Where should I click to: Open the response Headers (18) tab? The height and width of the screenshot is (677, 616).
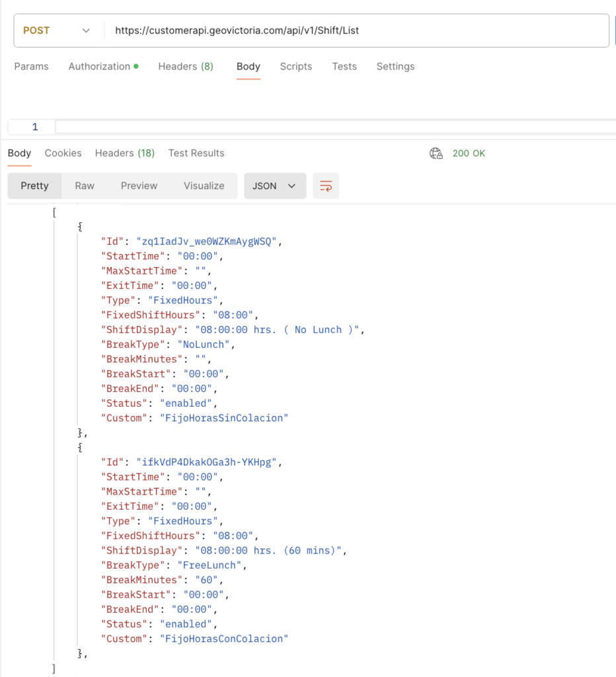[x=124, y=153]
